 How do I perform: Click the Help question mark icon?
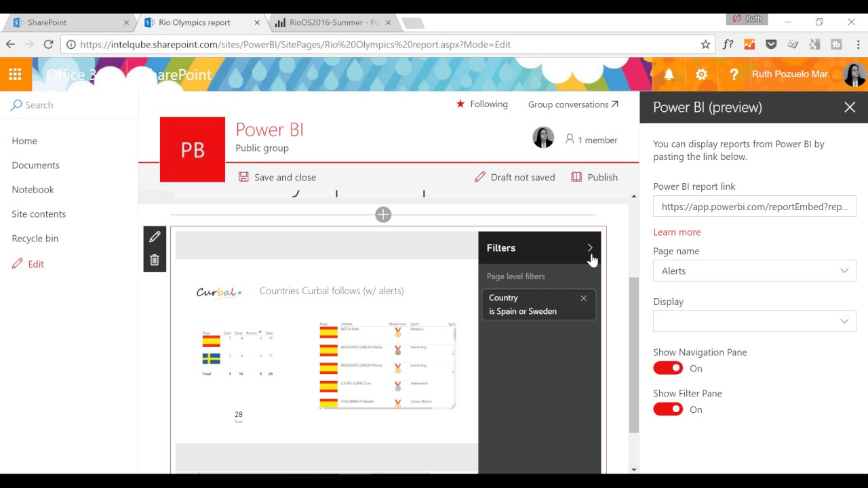click(x=734, y=75)
